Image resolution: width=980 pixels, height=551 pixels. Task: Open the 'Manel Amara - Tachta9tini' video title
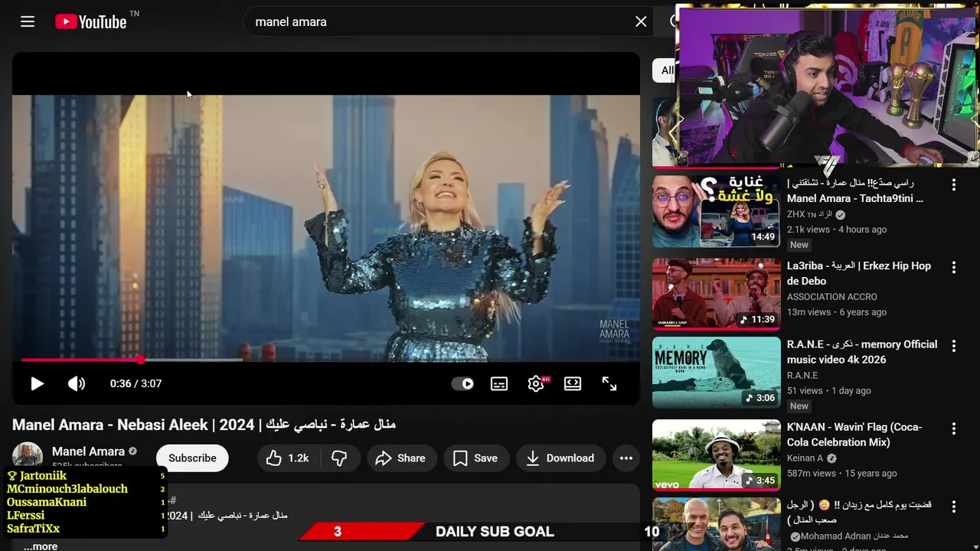[855, 191]
